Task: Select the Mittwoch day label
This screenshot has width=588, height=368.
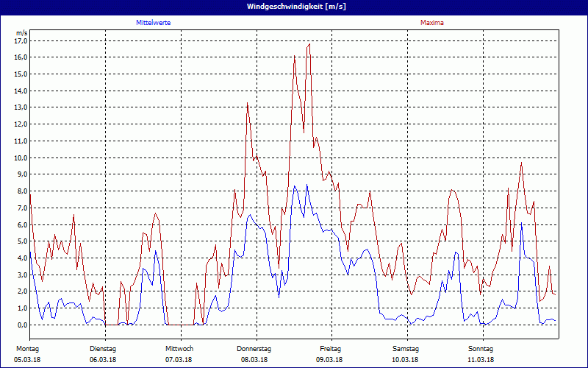Action: tap(179, 348)
